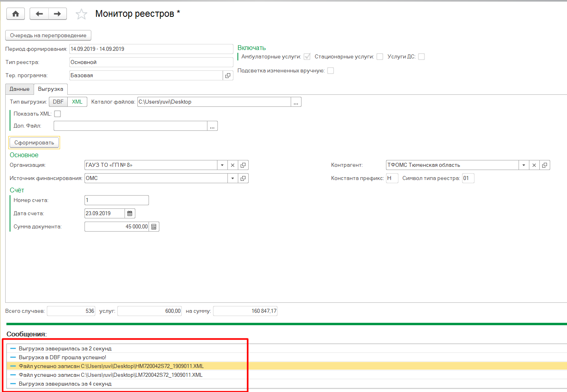Open the Организация record
567x392 pixels.
(x=243, y=165)
